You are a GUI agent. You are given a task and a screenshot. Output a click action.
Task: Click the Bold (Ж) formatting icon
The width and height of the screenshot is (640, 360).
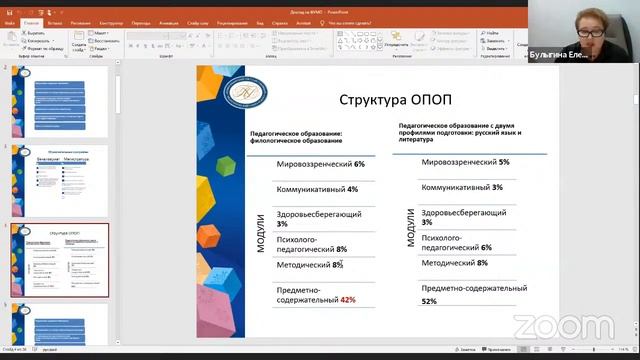pyautogui.click(x=131, y=46)
